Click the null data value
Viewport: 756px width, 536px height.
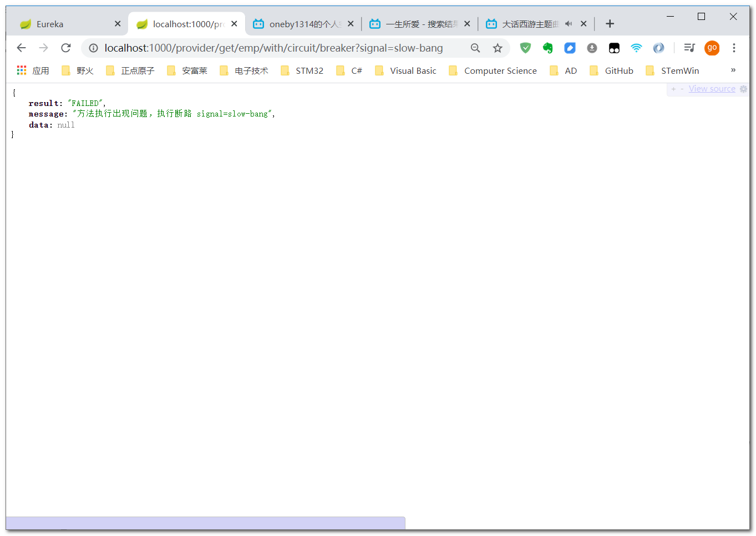[66, 125]
